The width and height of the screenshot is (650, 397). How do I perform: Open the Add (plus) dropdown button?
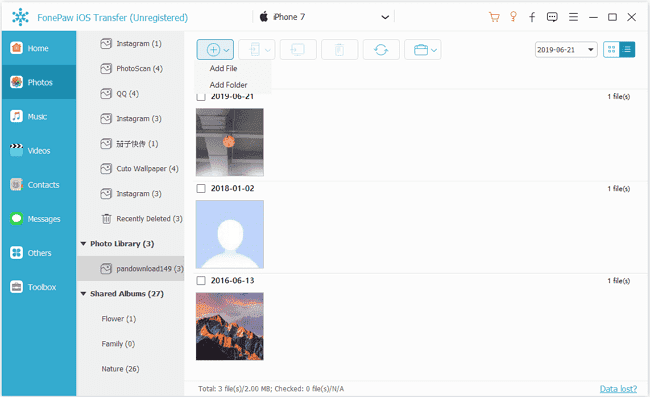click(215, 50)
